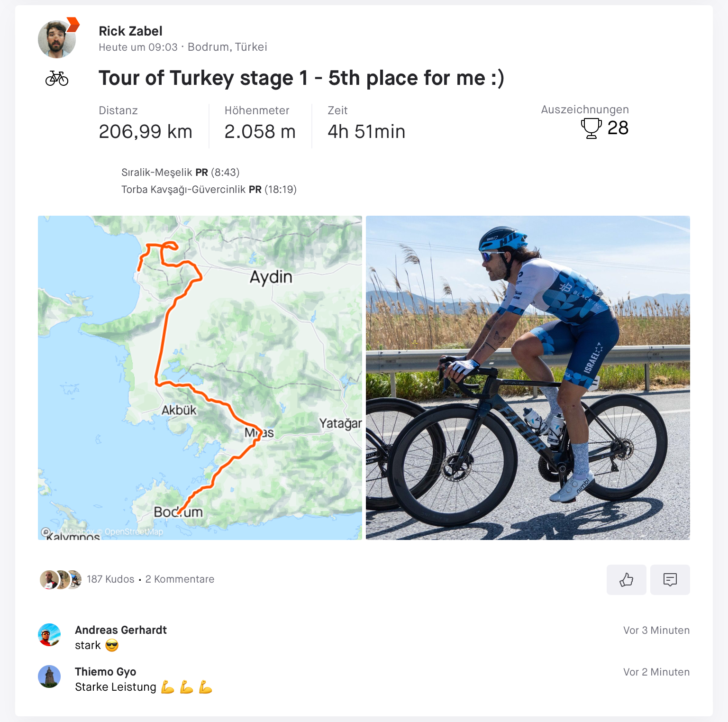Open the Tour of Turkey stage 1 activity title
The width and height of the screenshot is (728, 722).
301,78
